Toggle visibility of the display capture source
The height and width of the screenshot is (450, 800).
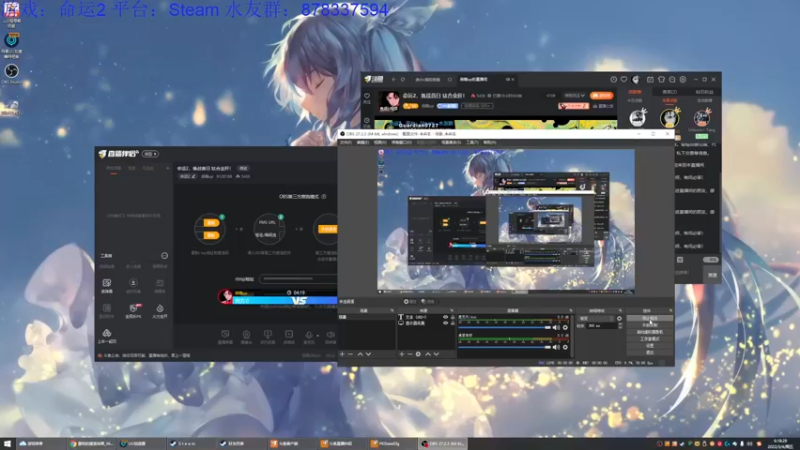coord(445,323)
